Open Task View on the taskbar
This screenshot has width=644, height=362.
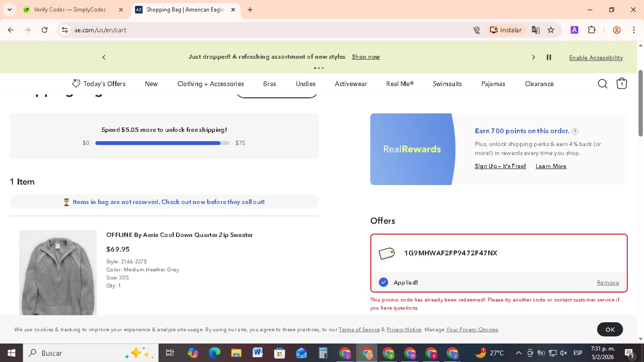tap(170, 353)
